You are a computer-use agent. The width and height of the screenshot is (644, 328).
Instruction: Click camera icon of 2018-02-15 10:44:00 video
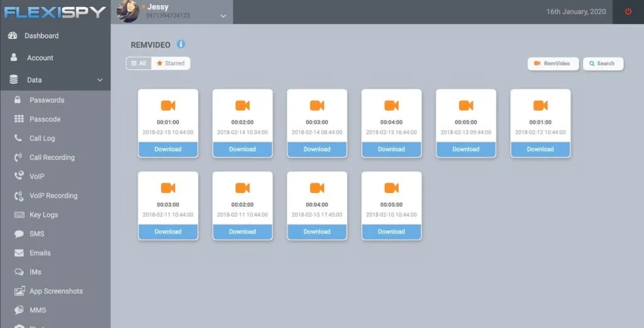pos(168,106)
